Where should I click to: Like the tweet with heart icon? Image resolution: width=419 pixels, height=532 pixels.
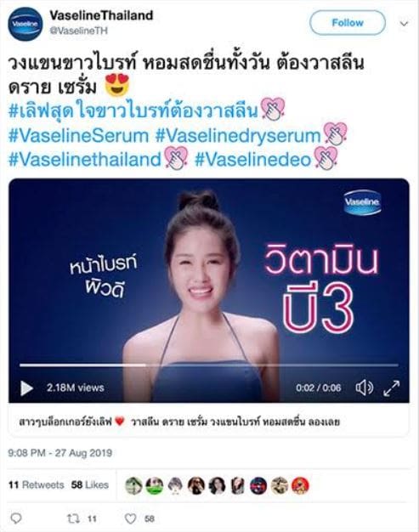tap(131, 518)
